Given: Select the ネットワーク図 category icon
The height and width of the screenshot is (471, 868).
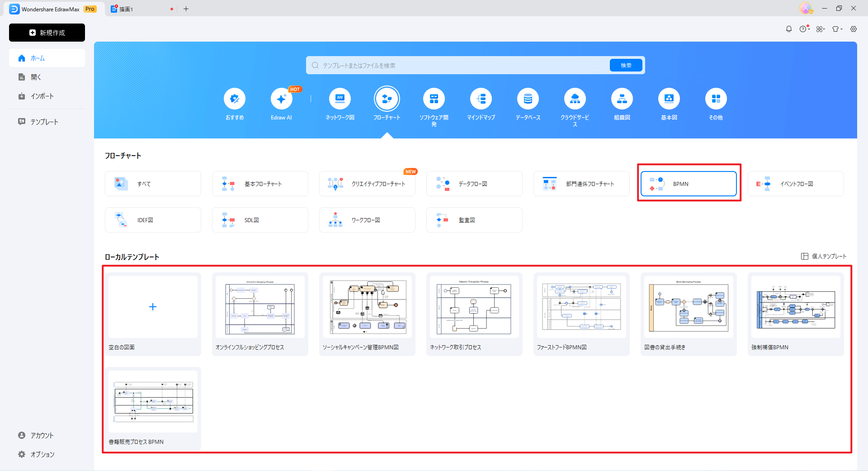Looking at the screenshot, I should (x=340, y=99).
